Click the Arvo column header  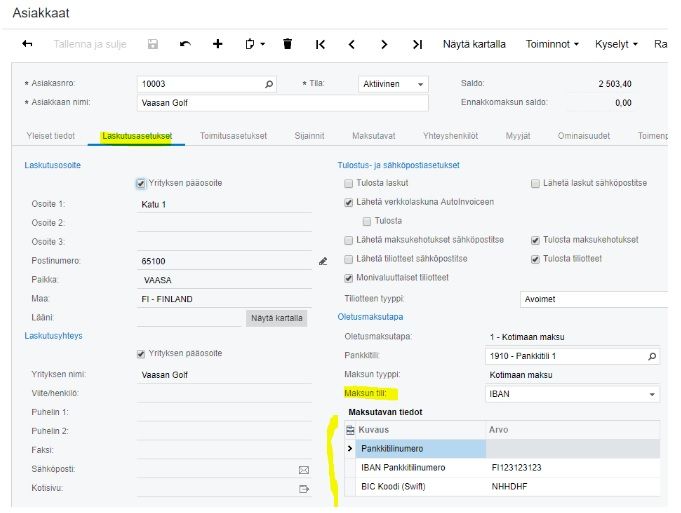tap(572, 430)
